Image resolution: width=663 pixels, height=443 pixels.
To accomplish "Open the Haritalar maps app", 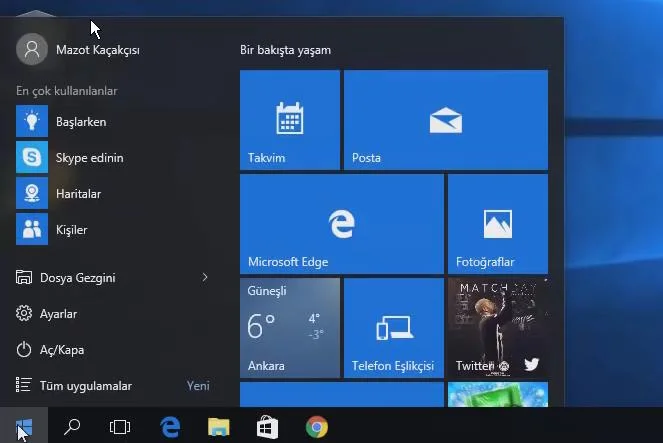I will point(80,194).
